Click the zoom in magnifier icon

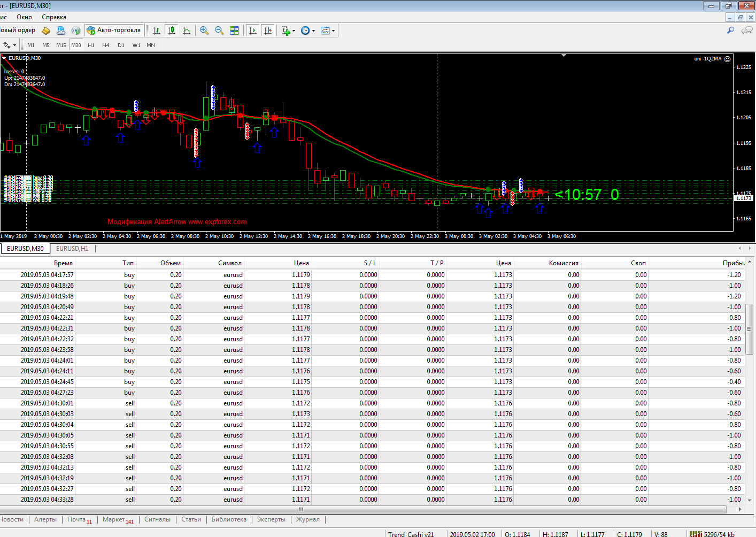point(204,30)
